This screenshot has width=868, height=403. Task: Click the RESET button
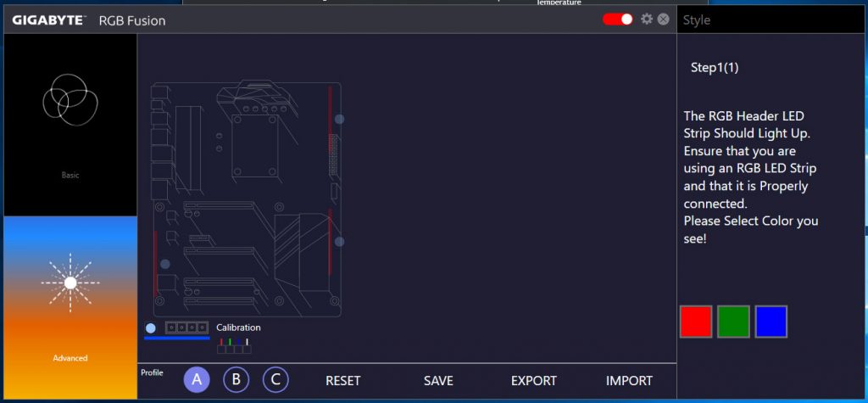pos(342,381)
